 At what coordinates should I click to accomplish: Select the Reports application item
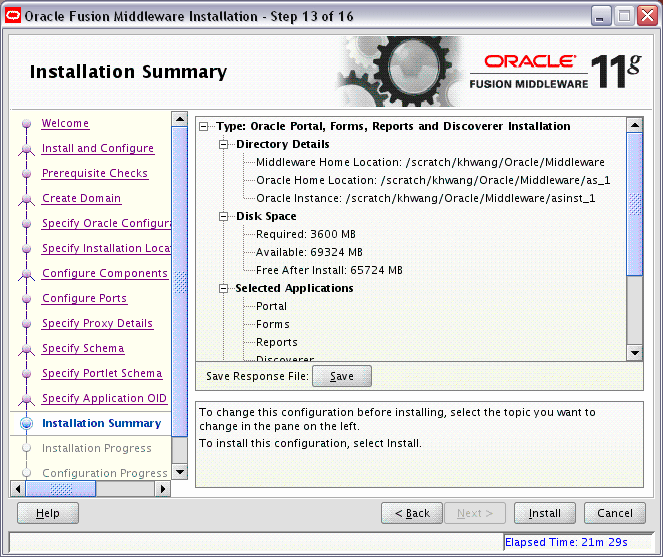[x=277, y=342]
